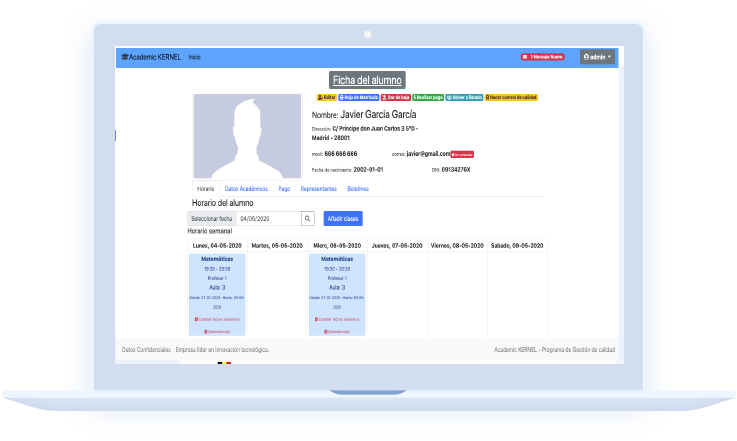Click the red badge beside the email

(x=462, y=154)
